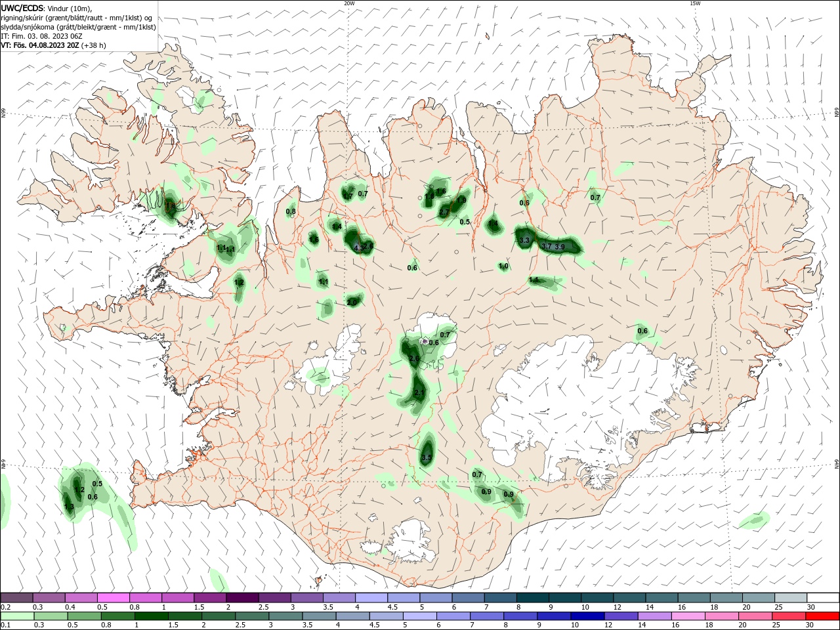Image resolution: width=840 pixels, height=630 pixels.
Task: Click the 1.0 precipitation value on map
Action: click(x=503, y=266)
